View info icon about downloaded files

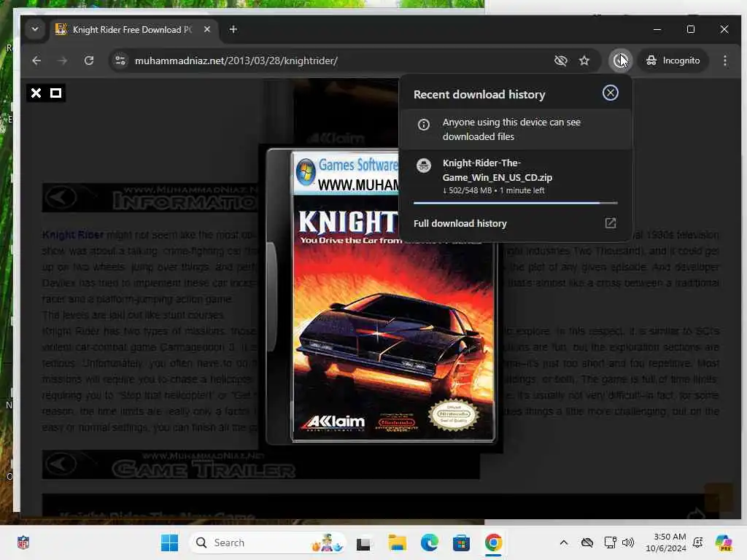424,125
